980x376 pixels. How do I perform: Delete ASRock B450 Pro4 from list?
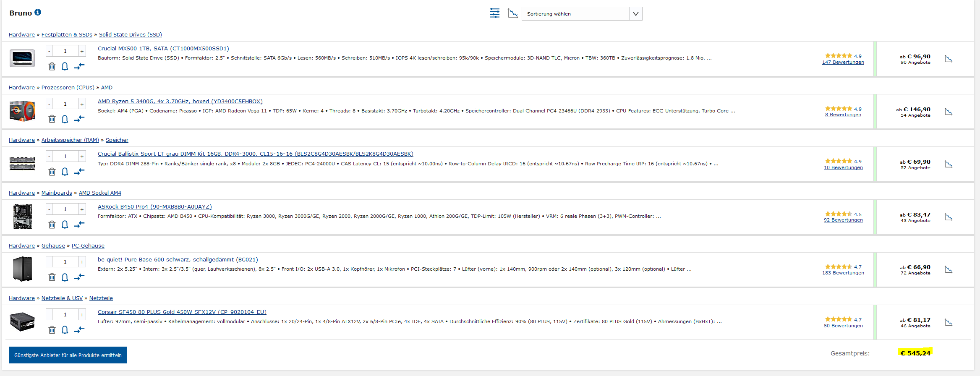52,225
